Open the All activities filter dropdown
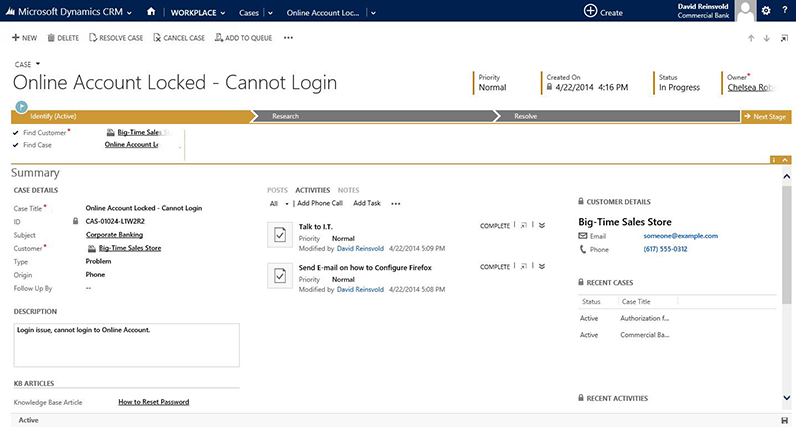The height and width of the screenshot is (428, 796). coord(277,203)
